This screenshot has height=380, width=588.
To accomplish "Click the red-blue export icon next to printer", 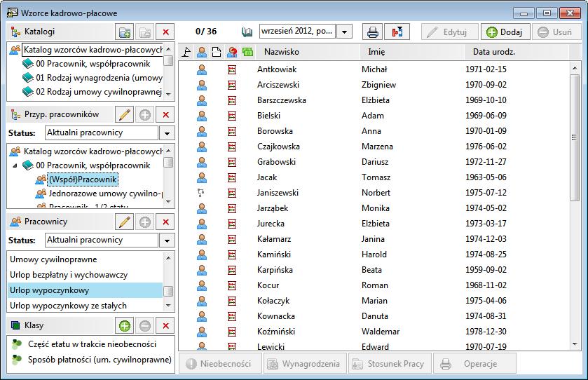I will [397, 32].
